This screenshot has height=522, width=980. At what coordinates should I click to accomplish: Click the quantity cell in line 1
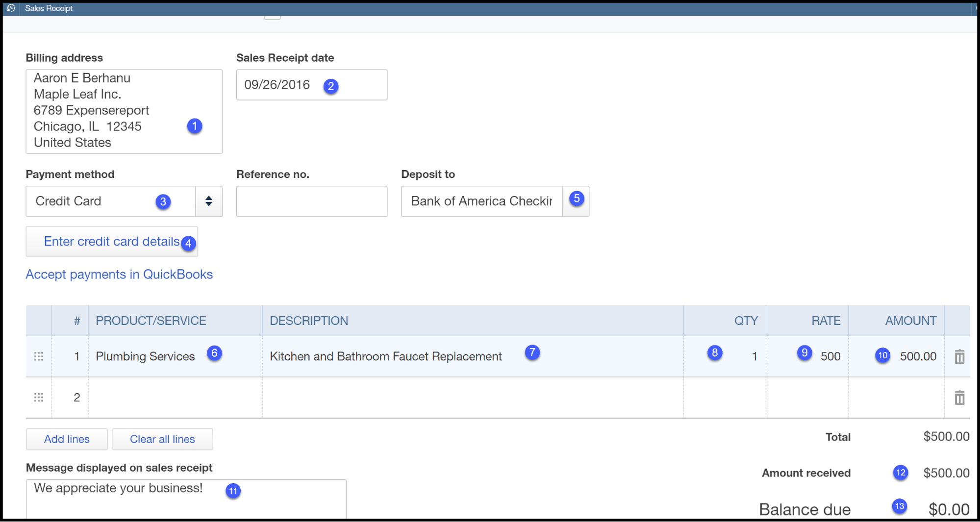click(x=725, y=356)
